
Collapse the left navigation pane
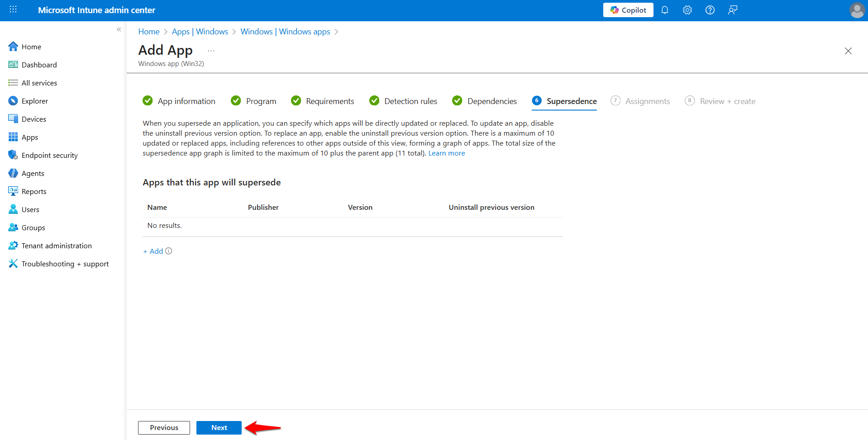click(x=119, y=29)
